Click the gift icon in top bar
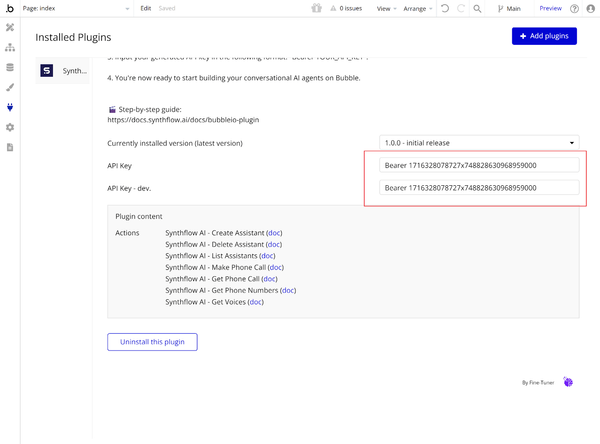This screenshot has width=600, height=444. point(317,8)
